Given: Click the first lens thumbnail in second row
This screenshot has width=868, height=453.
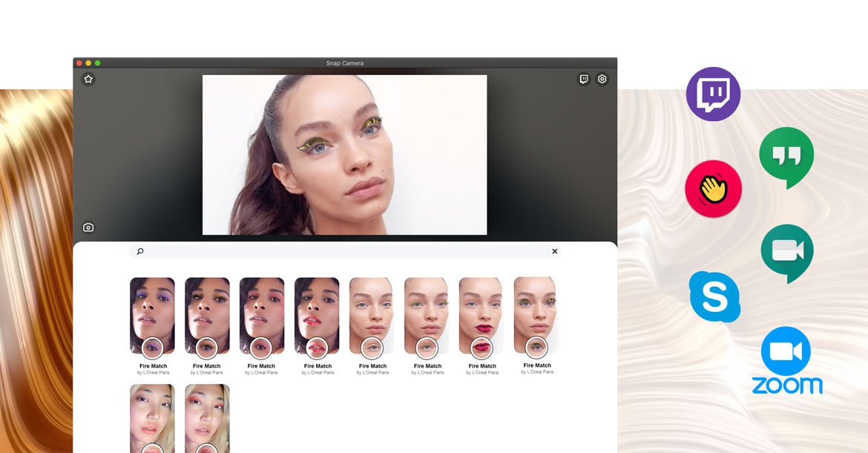Looking at the screenshot, I should pos(152,417).
